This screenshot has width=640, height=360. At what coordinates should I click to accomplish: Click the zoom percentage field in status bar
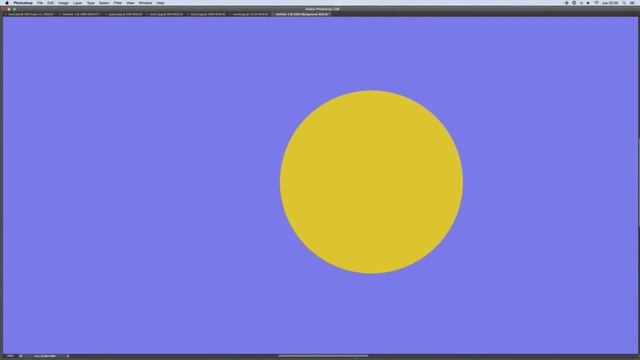tap(10, 356)
